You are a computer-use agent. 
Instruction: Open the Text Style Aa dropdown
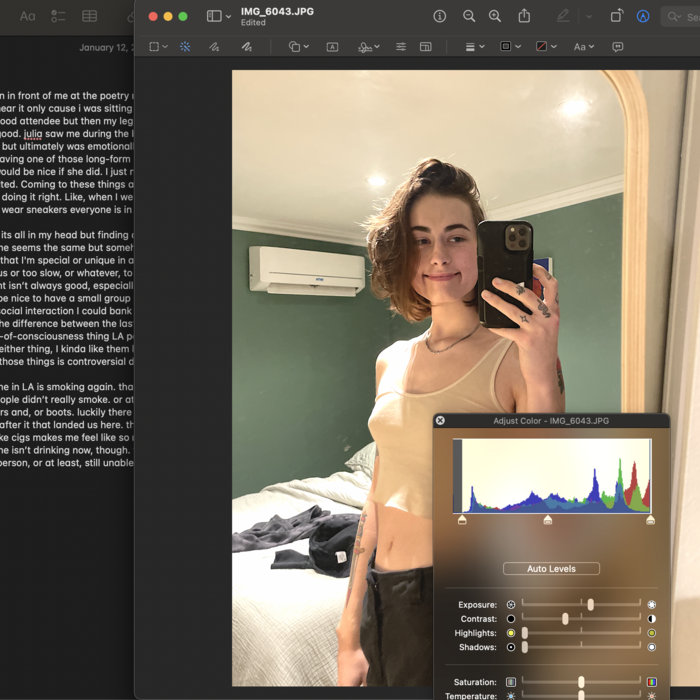582,47
